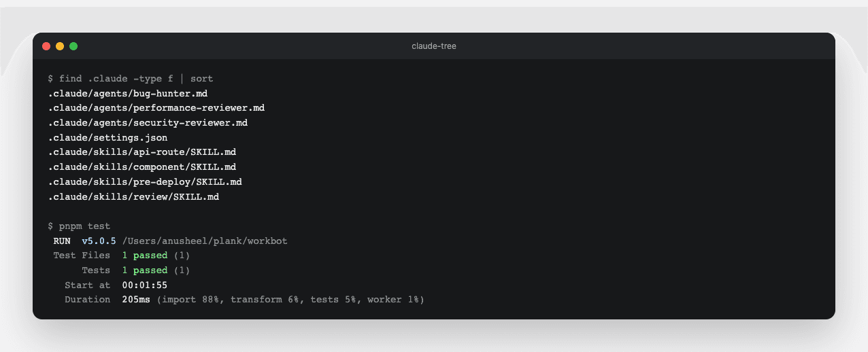Select the bug-hunter.md file path
This screenshot has width=868, height=352.
tap(127, 93)
